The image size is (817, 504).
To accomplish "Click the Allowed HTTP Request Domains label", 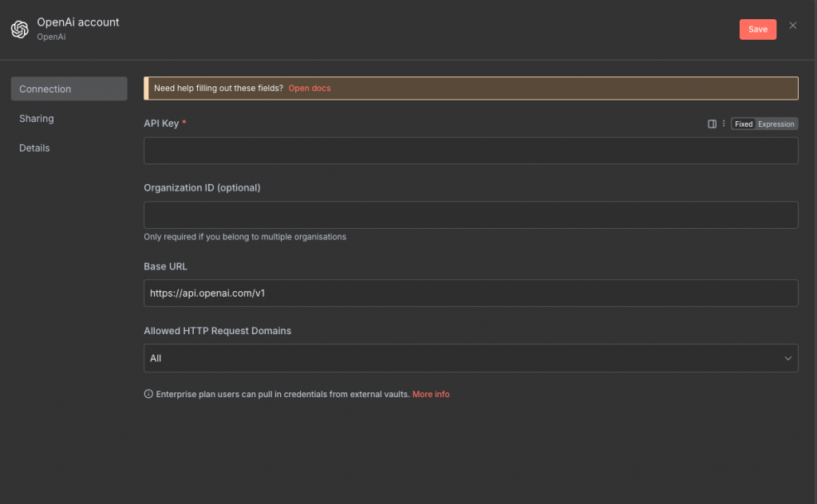I will tap(217, 331).
